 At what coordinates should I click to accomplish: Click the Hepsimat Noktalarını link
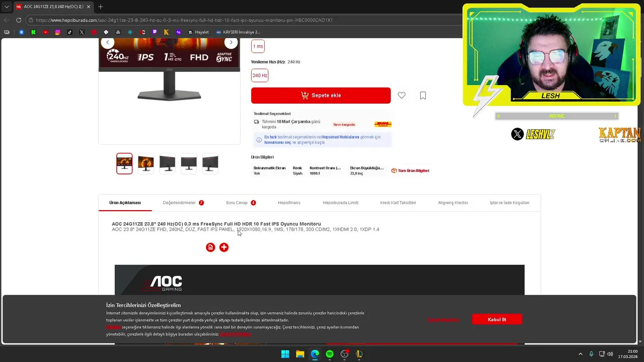[x=340, y=137]
